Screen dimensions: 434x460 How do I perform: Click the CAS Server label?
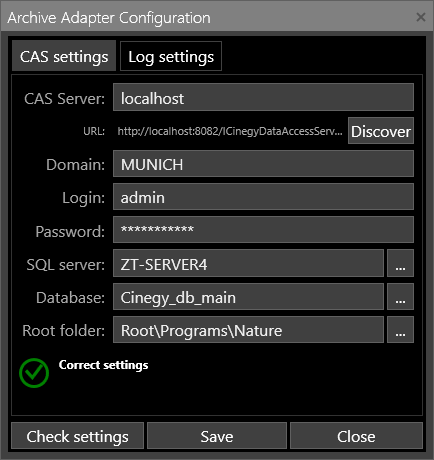tap(64, 98)
